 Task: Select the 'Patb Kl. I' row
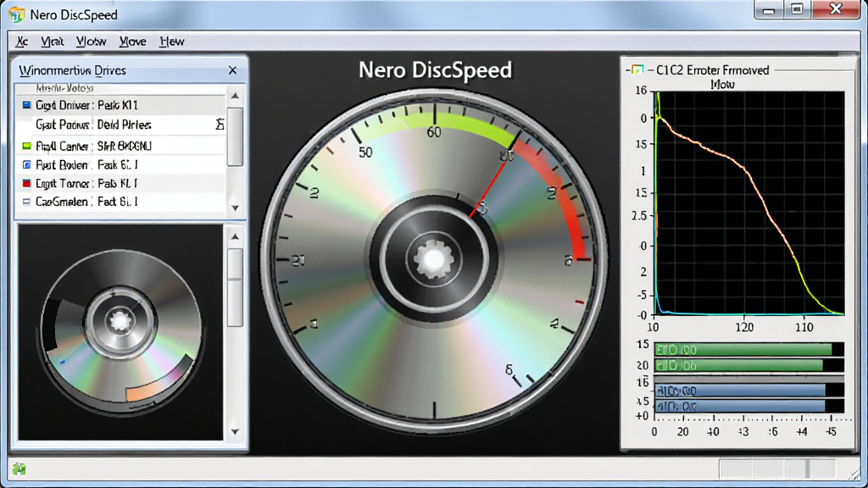click(x=120, y=183)
